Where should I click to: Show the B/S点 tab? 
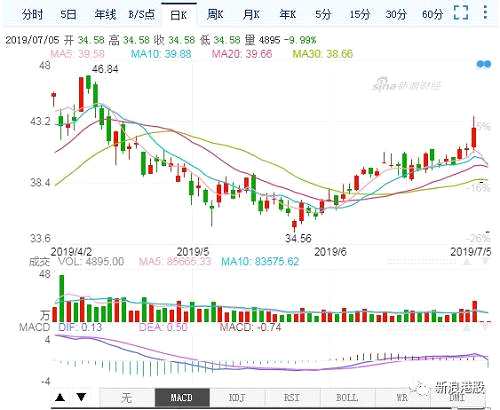click(142, 15)
